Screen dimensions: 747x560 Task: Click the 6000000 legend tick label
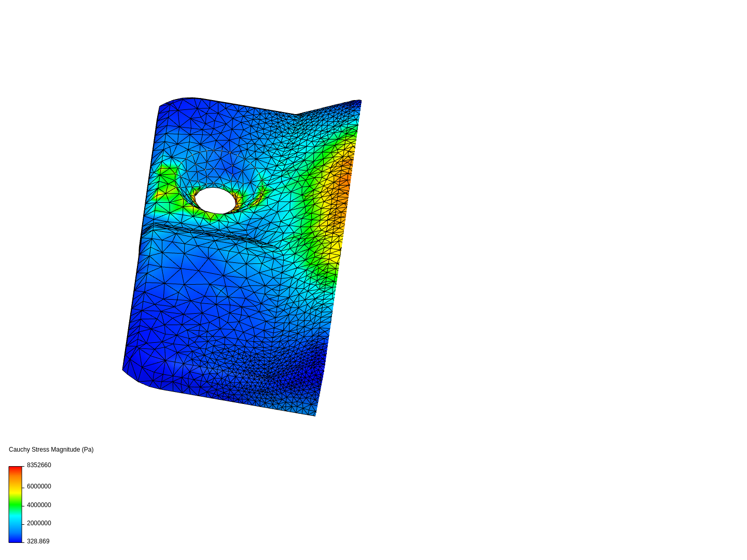click(x=39, y=486)
